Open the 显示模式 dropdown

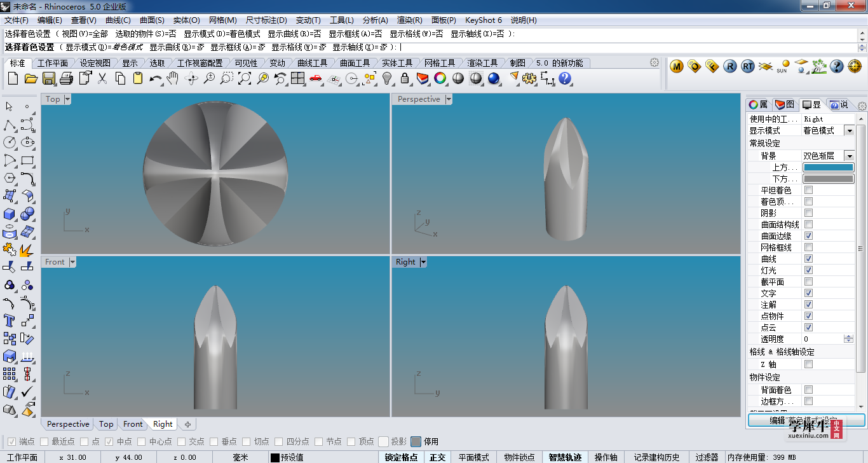tap(848, 130)
